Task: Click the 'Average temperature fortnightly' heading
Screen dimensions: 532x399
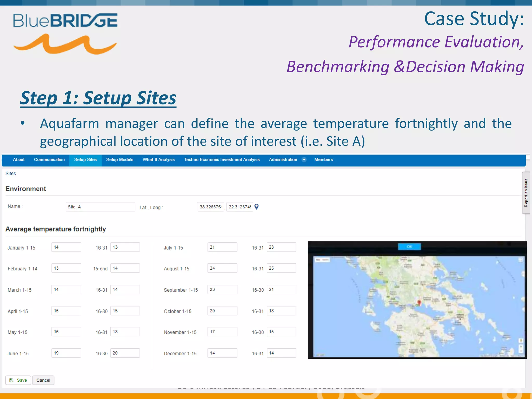Action: (x=56, y=229)
